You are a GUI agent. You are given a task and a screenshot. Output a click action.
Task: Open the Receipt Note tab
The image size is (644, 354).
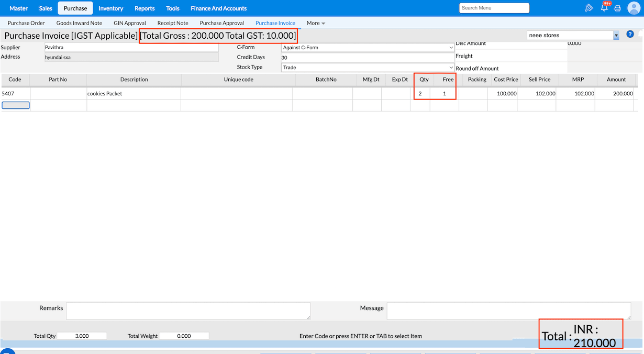tap(173, 23)
